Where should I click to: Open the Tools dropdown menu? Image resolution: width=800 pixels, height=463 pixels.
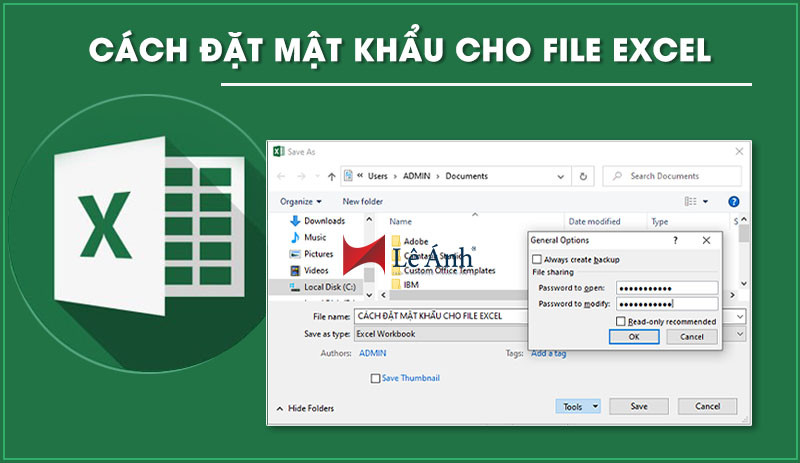point(578,406)
